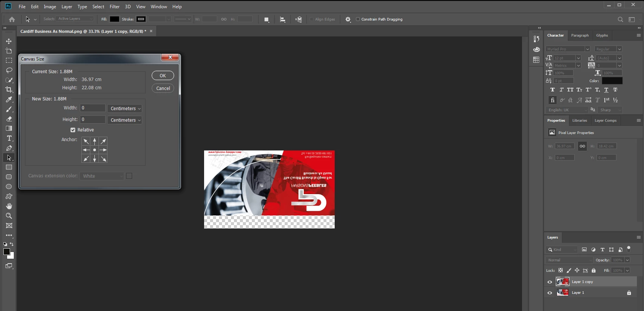Screen dimensions: 644x311
Task: Enable the Align Edges checkbox
Action: click(312, 19)
